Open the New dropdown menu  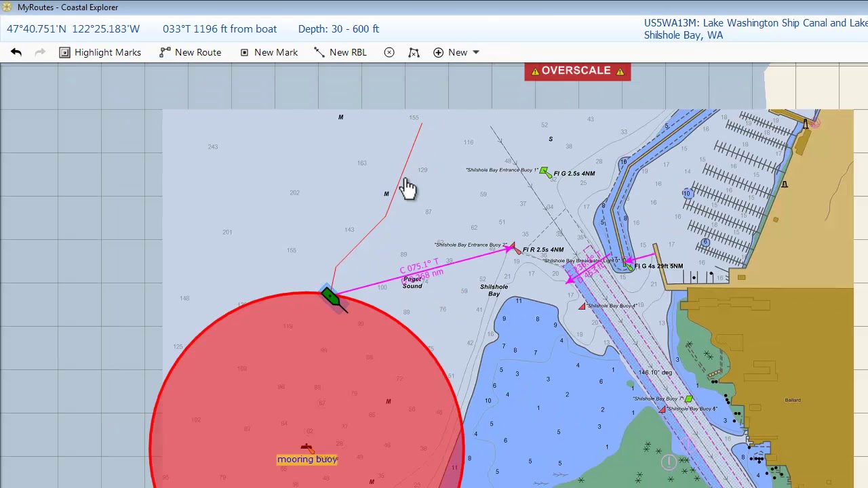[x=456, y=52]
